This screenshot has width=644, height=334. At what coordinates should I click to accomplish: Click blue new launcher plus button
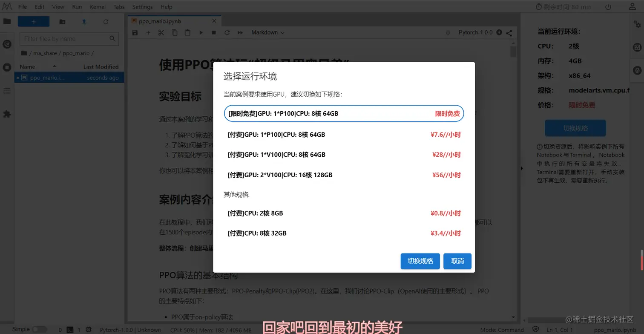coord(34,22)
